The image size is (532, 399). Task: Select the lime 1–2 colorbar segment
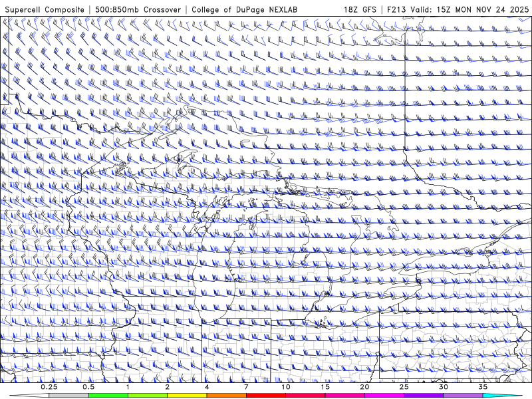tap(148, 396)
